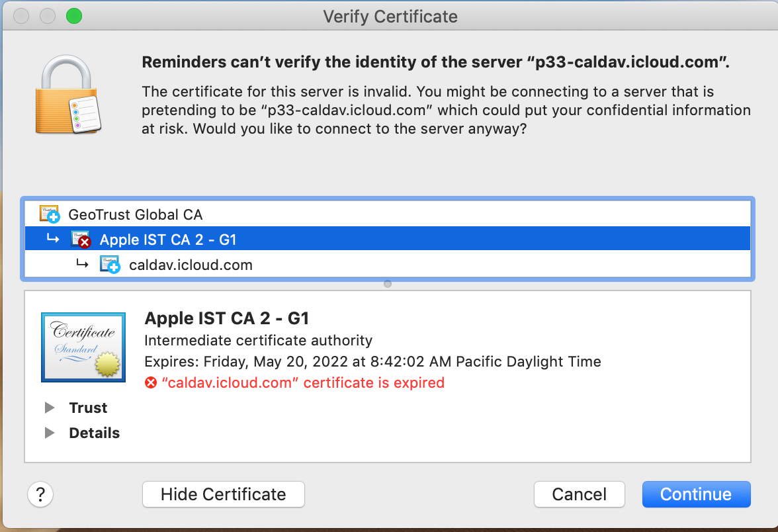Select Apple IST CA 2 - G1 row

168,240
